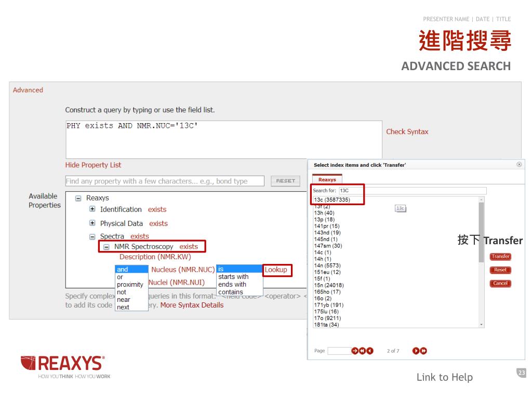
Task: Select index item '14h (1)'
Action: (x=322, y=259)
